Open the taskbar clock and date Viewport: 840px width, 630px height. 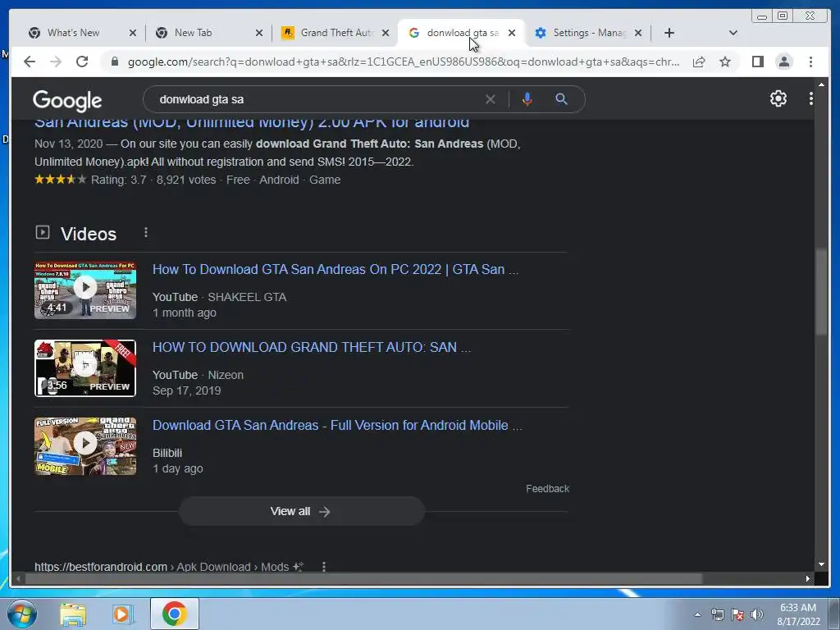(798, 614)
